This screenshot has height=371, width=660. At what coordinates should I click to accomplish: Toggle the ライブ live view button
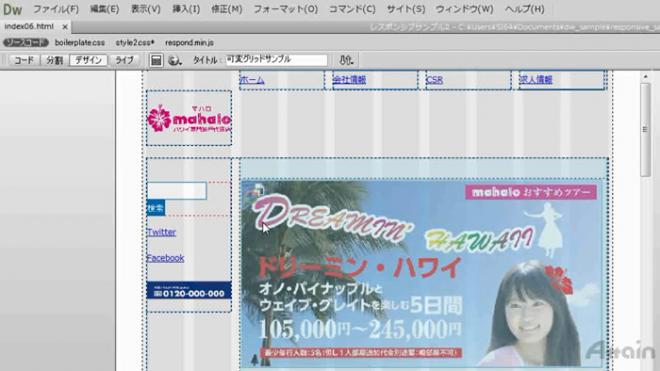pyautogui.click(x=125, y=60)
